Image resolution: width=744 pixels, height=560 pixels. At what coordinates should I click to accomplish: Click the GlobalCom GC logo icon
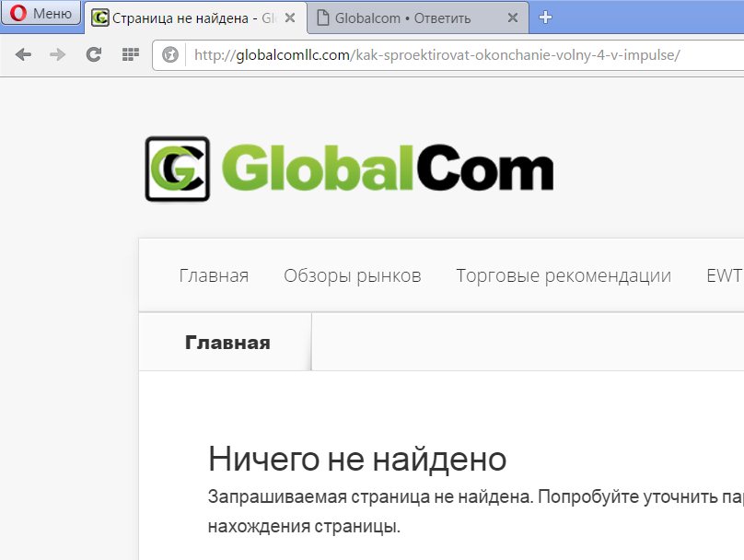[x=178, y=169]
